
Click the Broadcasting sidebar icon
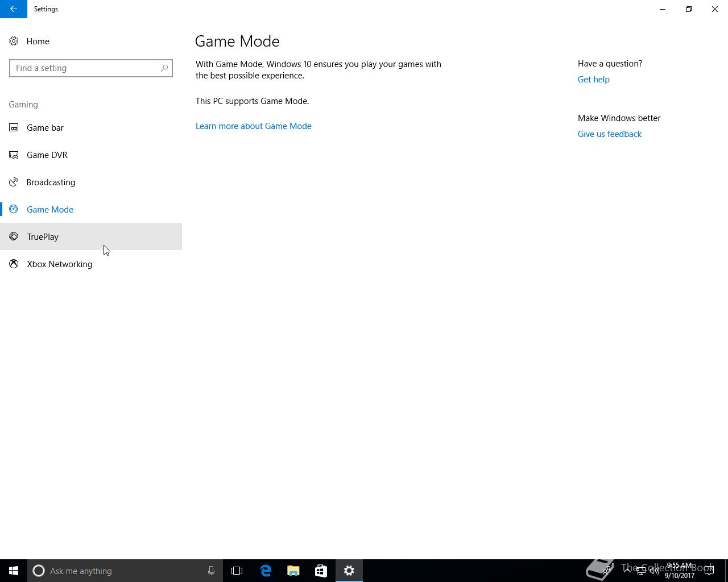[x=14, y=182]
